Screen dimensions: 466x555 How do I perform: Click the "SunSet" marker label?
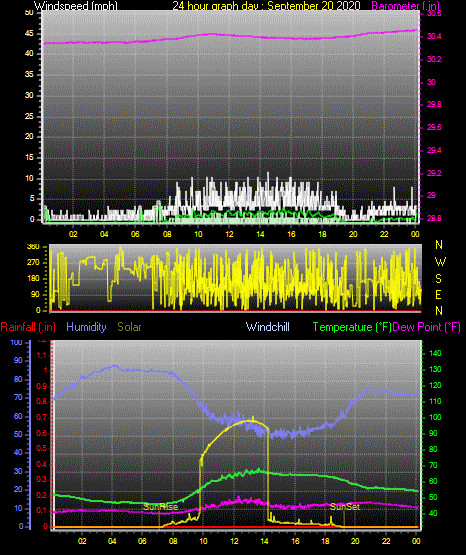tap(345, 507)
